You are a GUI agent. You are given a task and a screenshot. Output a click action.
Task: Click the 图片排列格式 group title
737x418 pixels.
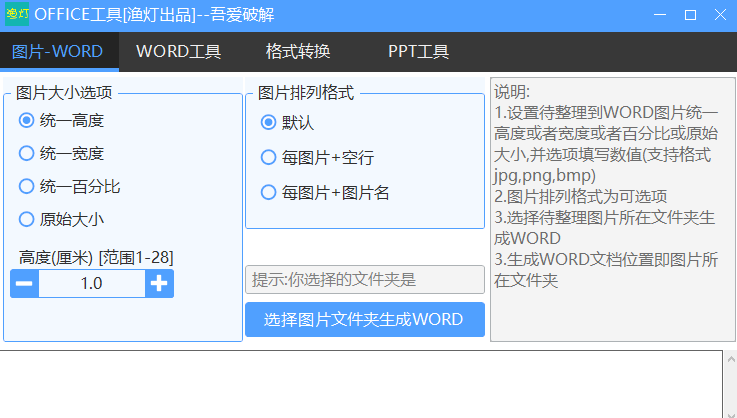click(x=306, y=93)
